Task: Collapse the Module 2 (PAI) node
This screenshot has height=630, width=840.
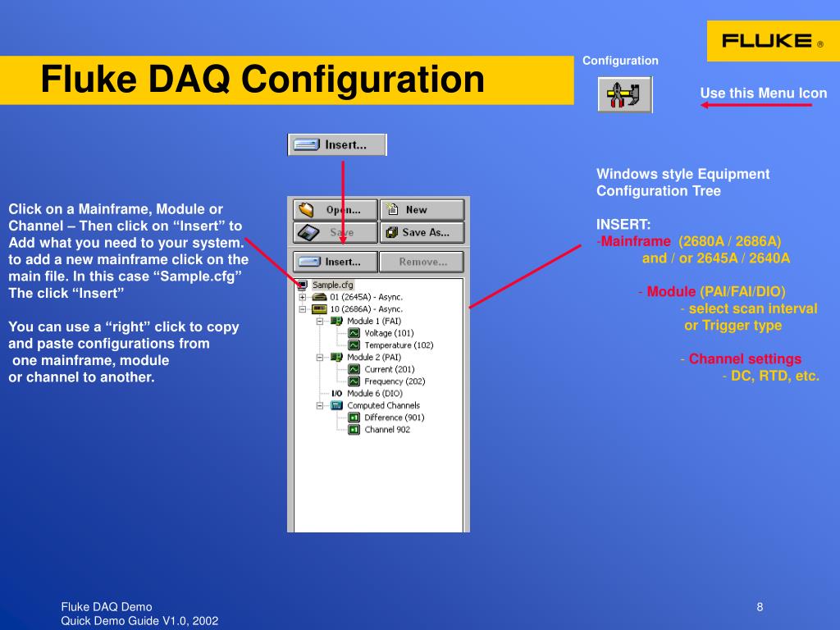Action: (x=320, y=358)
